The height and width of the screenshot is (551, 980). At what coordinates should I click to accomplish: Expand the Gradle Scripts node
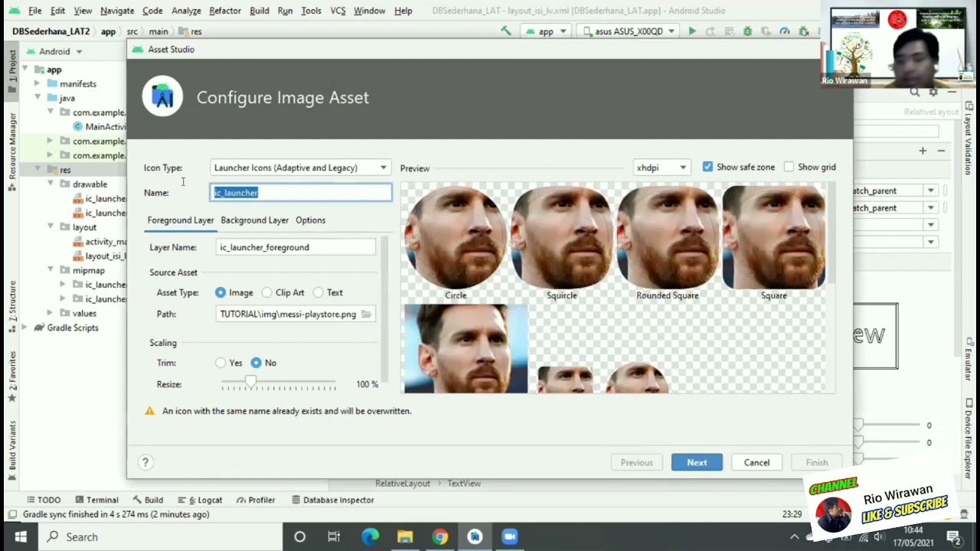pyautogui.click(x=24, y=328)
